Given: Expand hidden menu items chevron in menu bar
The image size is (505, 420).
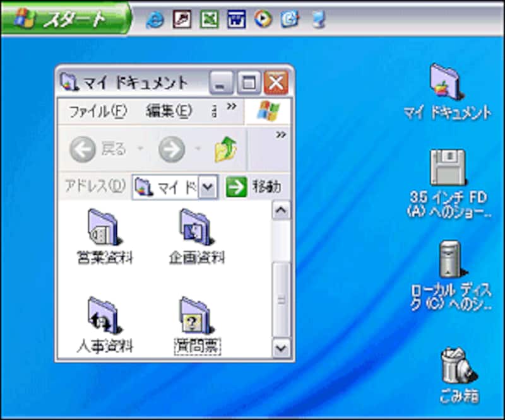Looking at the screenshot, I should (x=232, y=106).
